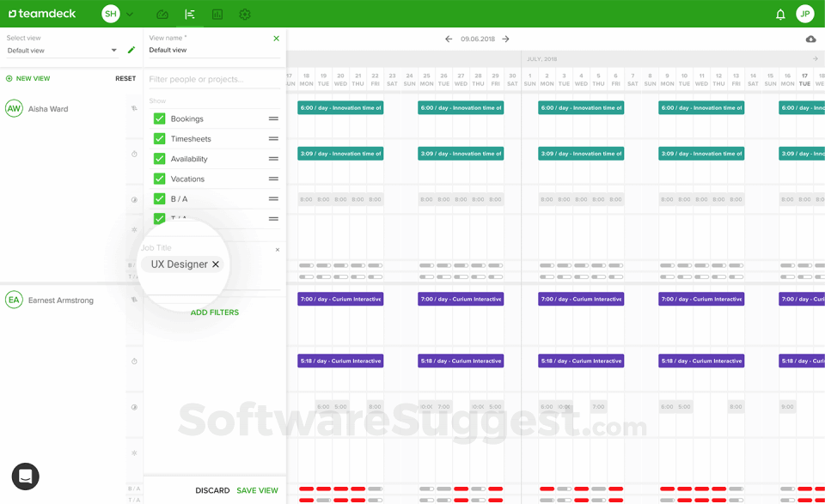Click the Earnest Armstrong name
The width and height of the screenshot is (825, 504).
tap(61, 301)
